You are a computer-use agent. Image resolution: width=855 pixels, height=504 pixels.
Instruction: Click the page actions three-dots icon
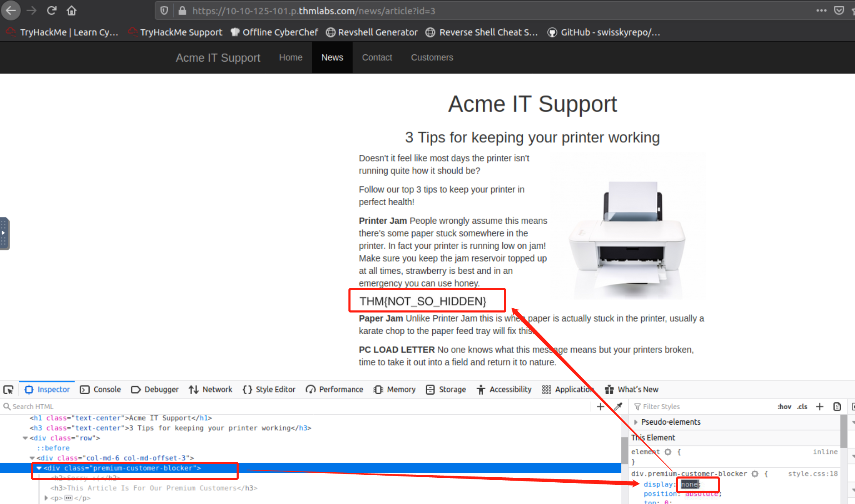pos(821,10)
